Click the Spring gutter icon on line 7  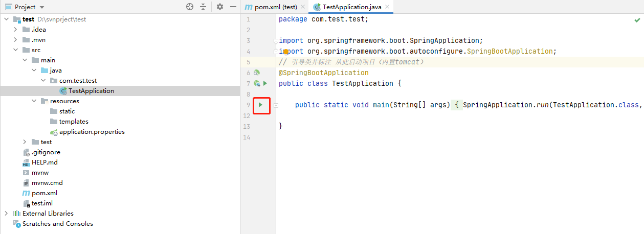(x=257, y=83)
